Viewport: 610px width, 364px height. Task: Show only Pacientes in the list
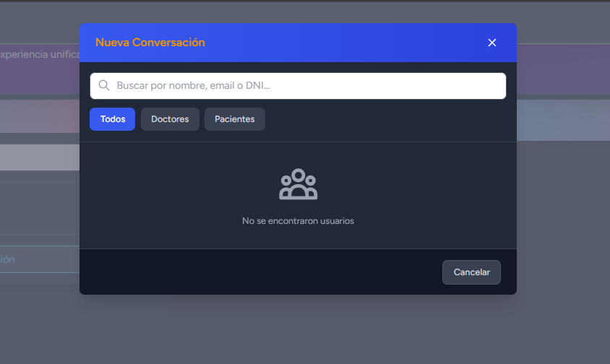(234, 119)
